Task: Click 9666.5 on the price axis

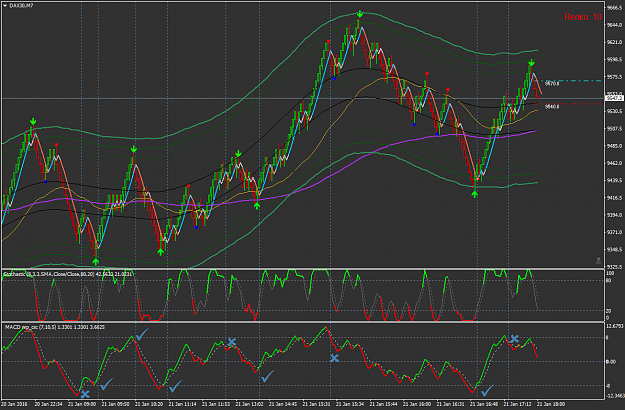Action: 615,8
